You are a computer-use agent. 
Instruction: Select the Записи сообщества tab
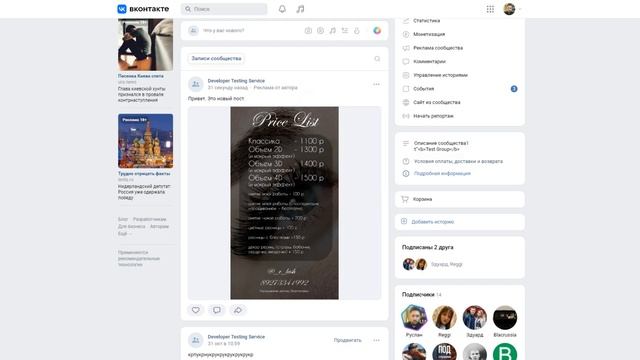216,59
